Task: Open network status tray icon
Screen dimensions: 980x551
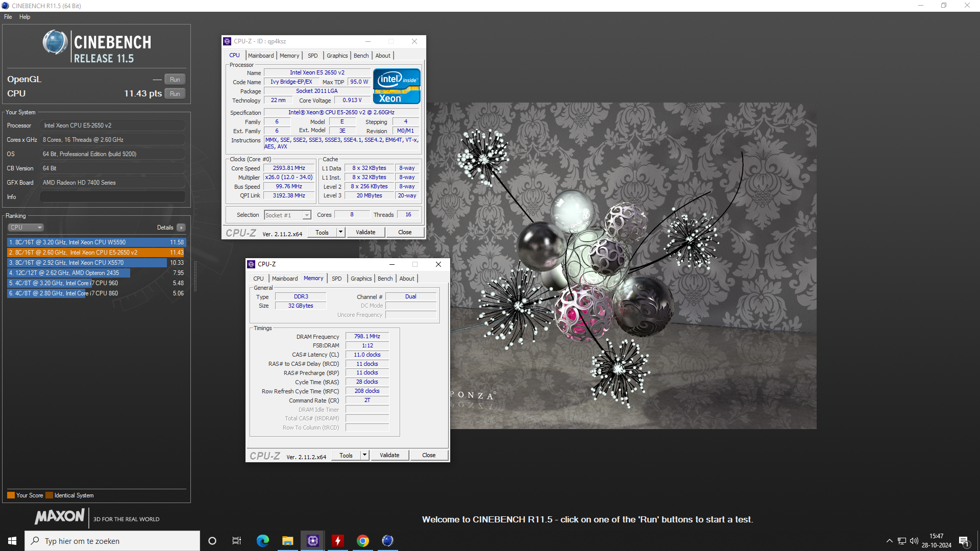Action: tap(902, 541)
